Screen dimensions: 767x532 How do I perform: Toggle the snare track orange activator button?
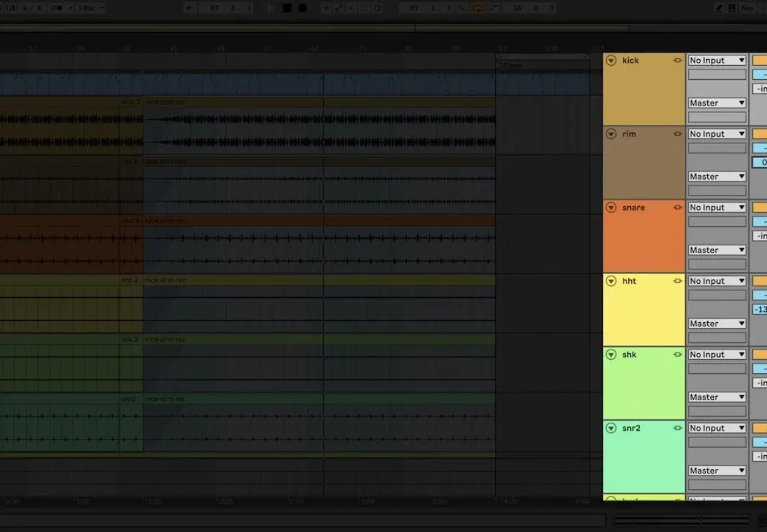pos(760,208)
